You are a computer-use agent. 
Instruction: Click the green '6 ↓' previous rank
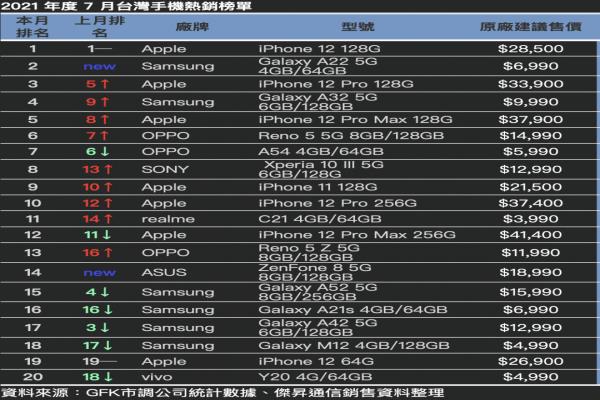pyautogui.click(x=98, y=152)
